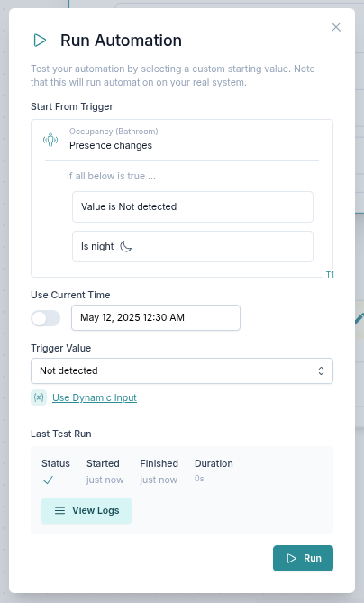Image resolution: width=364 pixels, height=603 pixels.
Task: Click the Run button
Action: [x=303, y=559]
